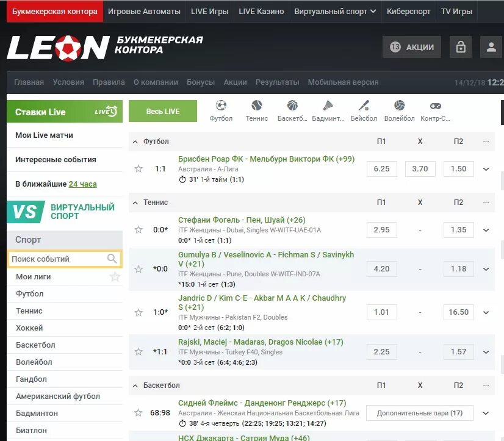
Task: Select the Basketball icon in live filters
Action: [292, 106]
